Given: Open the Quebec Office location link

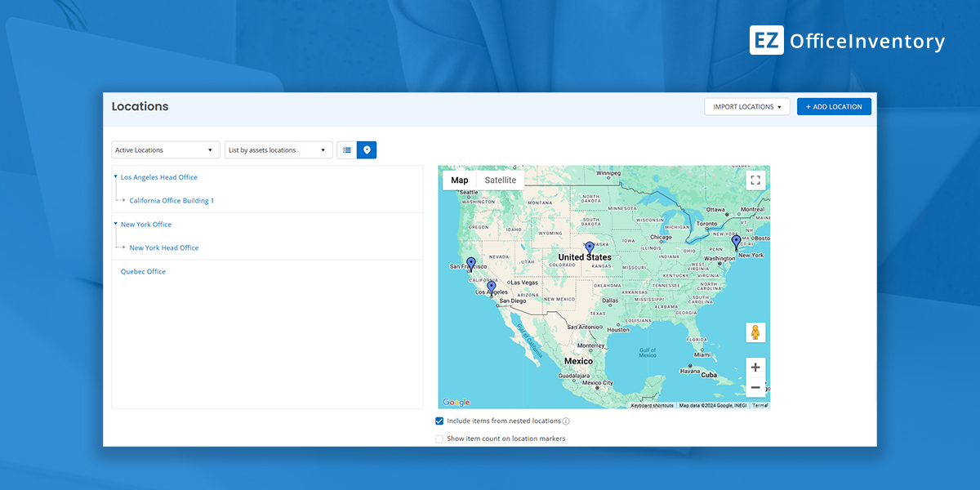Looking at the screenshot, I should [x=143, y=272].
